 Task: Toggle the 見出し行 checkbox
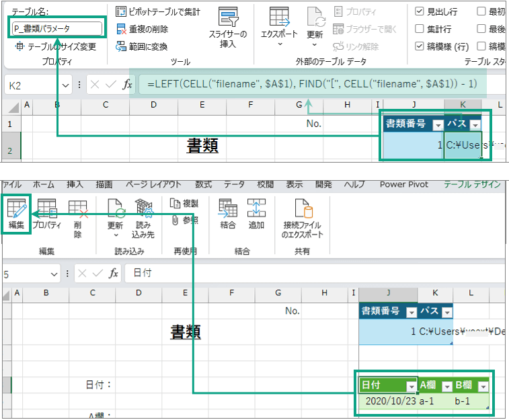point(420,11)
